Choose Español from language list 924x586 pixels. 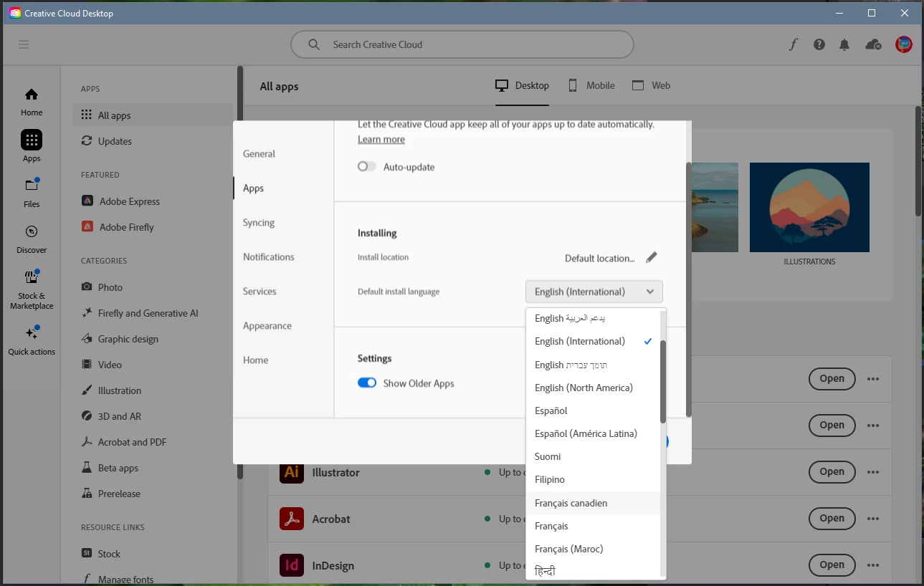click(593, 410)
